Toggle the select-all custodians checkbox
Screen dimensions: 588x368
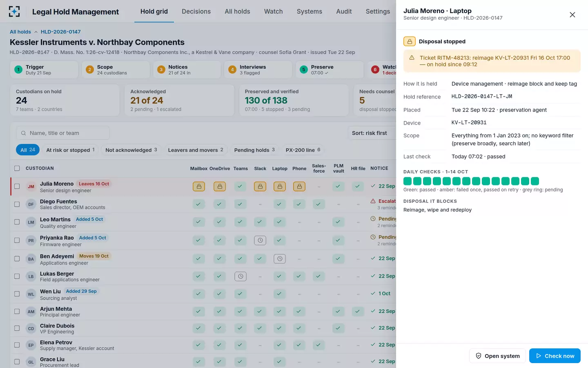point(17,168)
